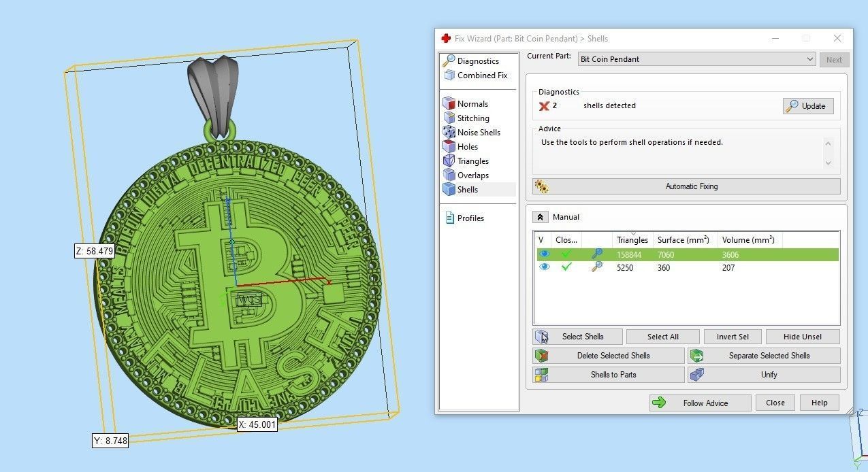Run Automatic Fixing
The height and width of the screenshot is (472, 868).
[x=686, y=186]
